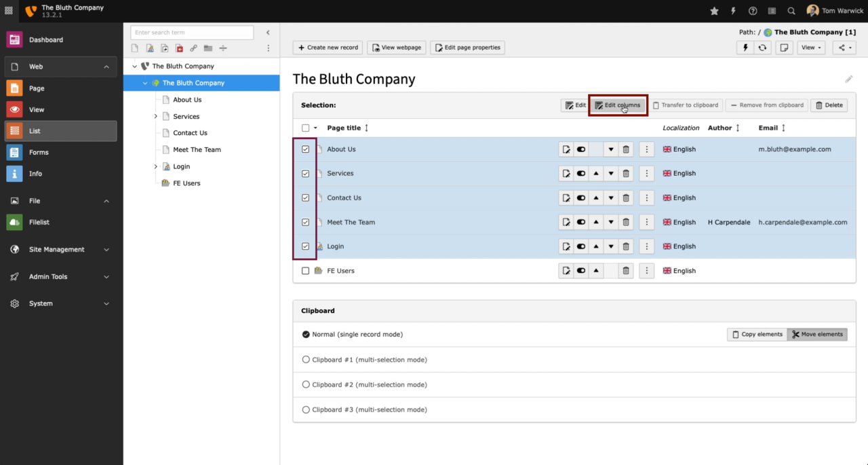Click the Create new record button
The width and height of the screenshot is (868, 465).
tap(328, 48)
